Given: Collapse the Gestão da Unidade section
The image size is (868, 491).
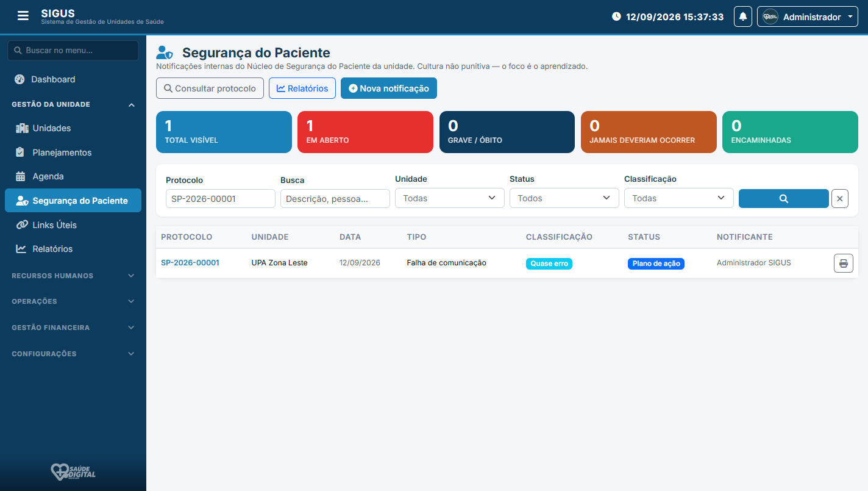Looking at the screenshot, I should click(73, 105).
